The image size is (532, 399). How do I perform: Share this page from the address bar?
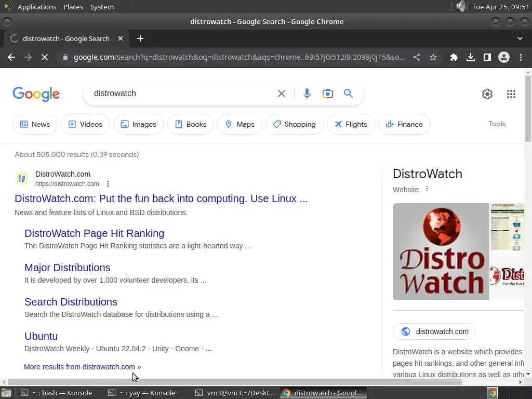[x=417, y=57]
